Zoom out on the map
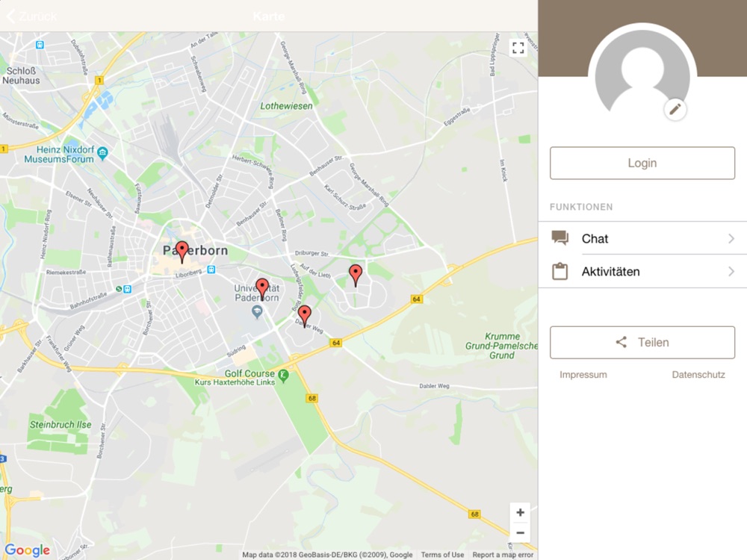The image size is (747, 560). pos(520,533)
